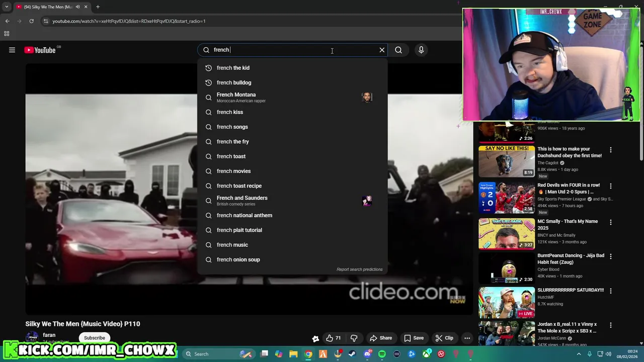This screenshot has width=644, height=362.
Task: Open BurntPeanut Dancing video thumbnail
Action: coord(507,268)
